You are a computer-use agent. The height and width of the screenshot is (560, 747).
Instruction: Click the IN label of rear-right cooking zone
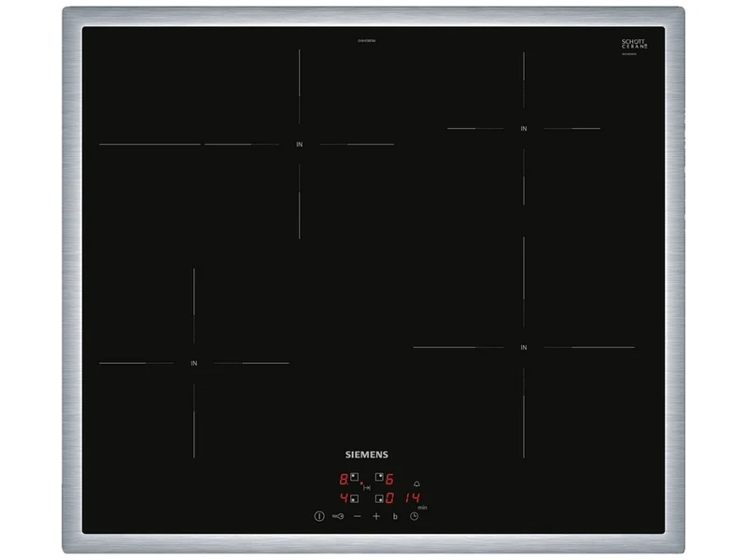pos(524,129)
